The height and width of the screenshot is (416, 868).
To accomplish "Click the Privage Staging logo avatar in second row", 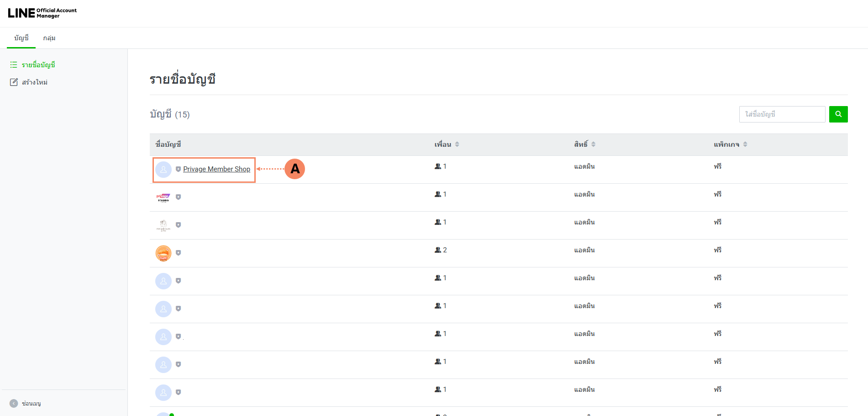I will tap(163, 197).
